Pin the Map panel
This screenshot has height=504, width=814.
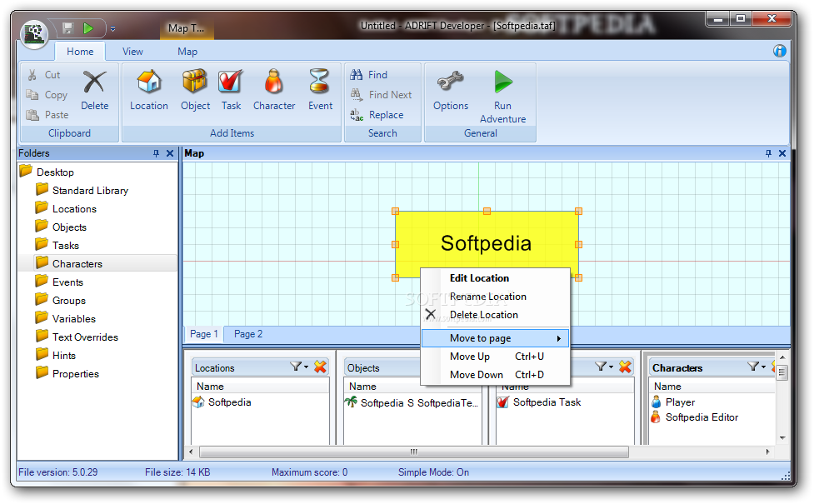click(x=768, y=153)
